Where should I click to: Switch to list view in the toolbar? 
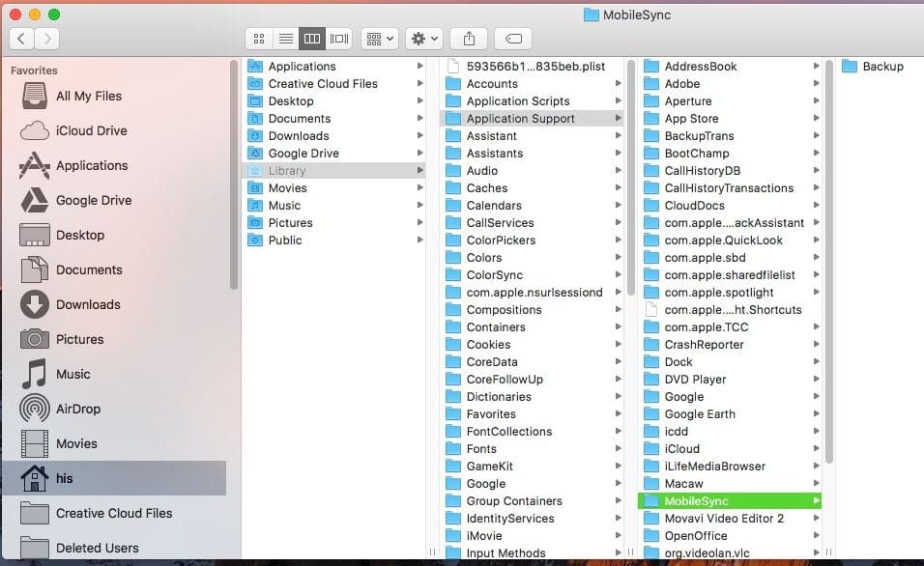point(286,39)
